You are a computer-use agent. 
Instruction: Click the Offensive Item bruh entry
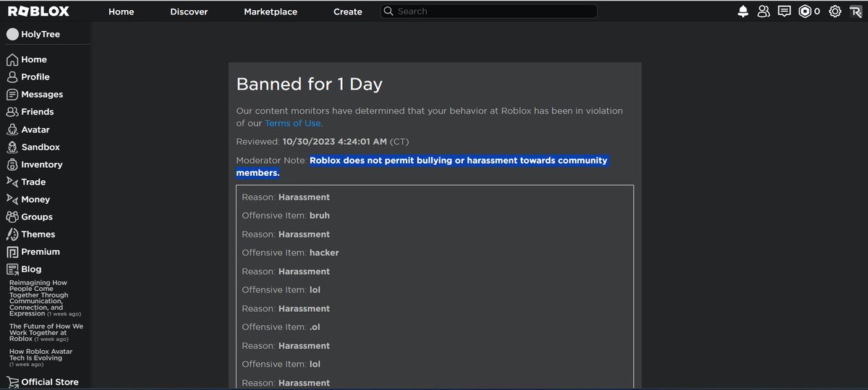coord(286,216)
